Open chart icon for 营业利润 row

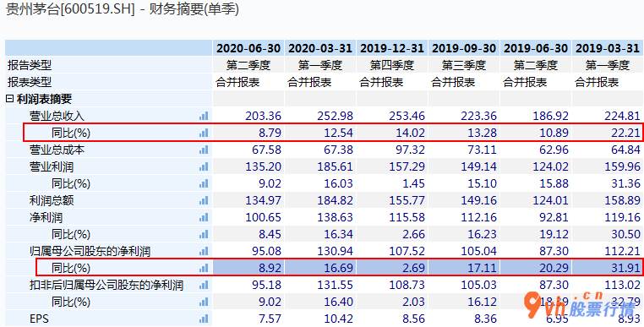pos(204,166)
